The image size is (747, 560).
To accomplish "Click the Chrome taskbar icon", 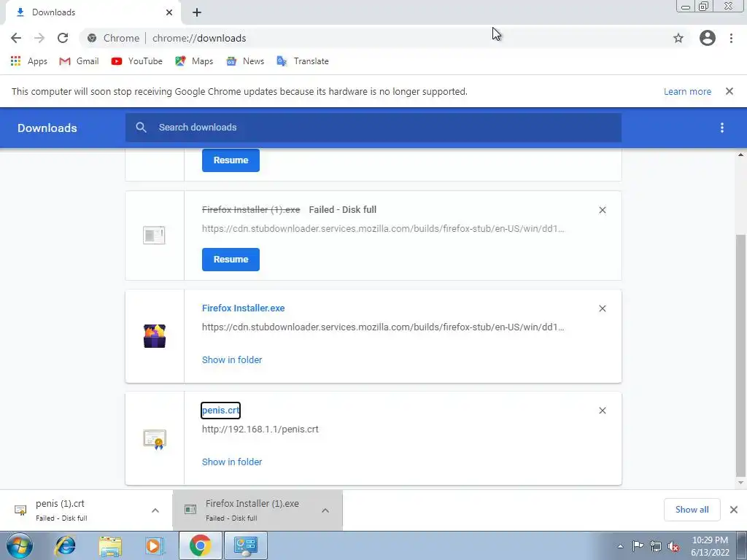I will coord(201,545).
